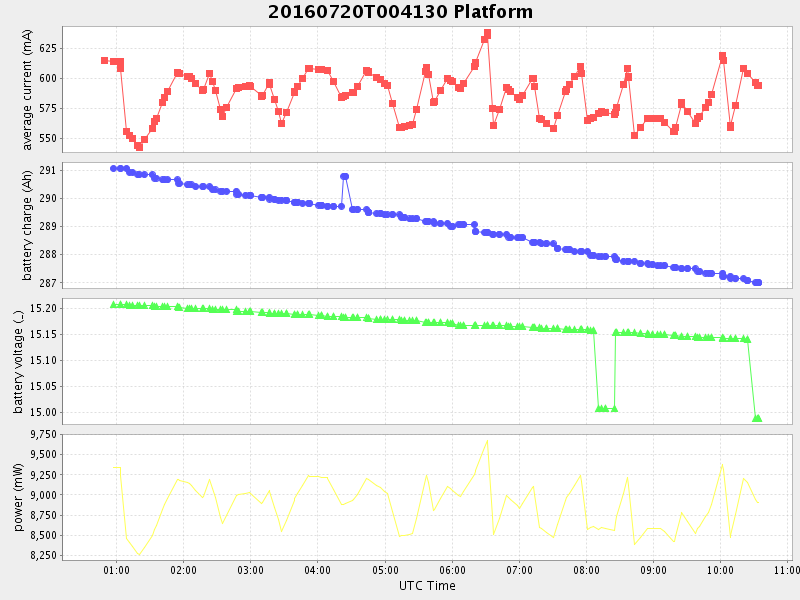Click the 625 average current tick label

click(48, 48)
